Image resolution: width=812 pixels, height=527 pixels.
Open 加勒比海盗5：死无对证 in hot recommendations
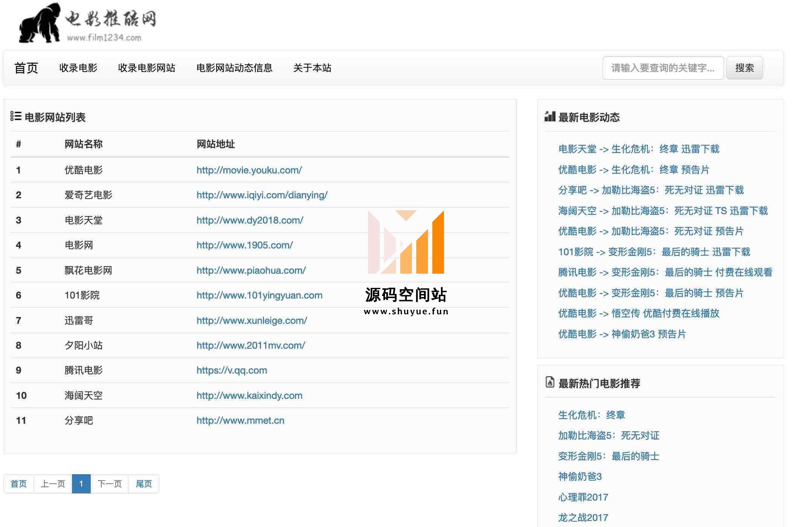(x=609, y=435)
